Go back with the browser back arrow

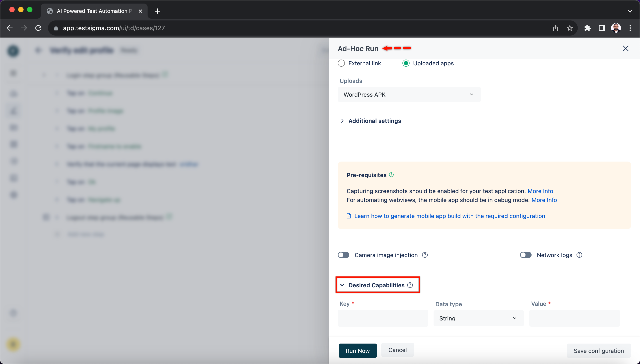click(x=10, y=28)
